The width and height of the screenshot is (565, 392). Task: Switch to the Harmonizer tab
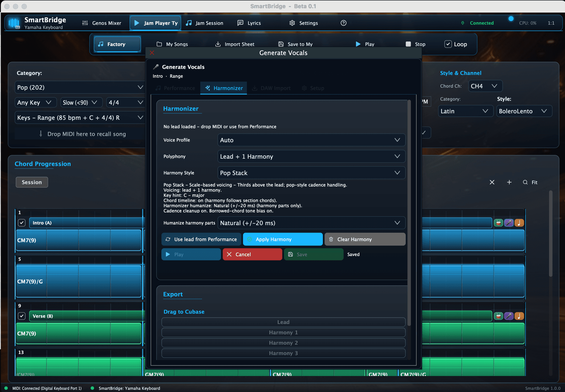[x=224, y=88]
